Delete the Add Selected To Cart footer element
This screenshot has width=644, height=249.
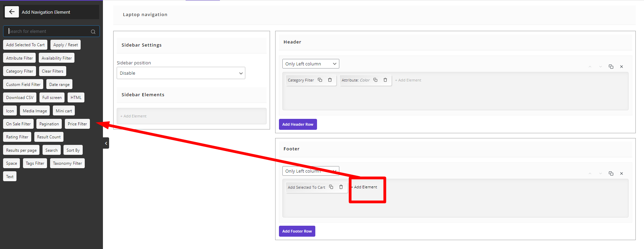click(x=341, y=187)
